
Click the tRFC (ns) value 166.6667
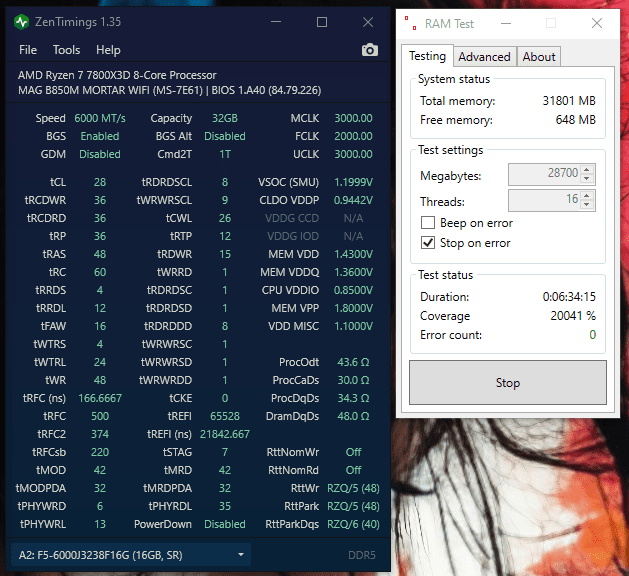100,398
